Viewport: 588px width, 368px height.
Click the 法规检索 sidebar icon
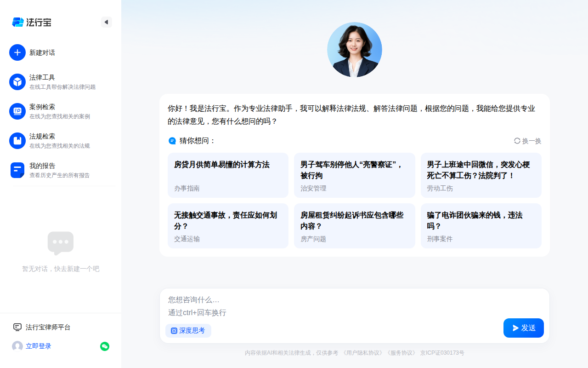point(17,141)
